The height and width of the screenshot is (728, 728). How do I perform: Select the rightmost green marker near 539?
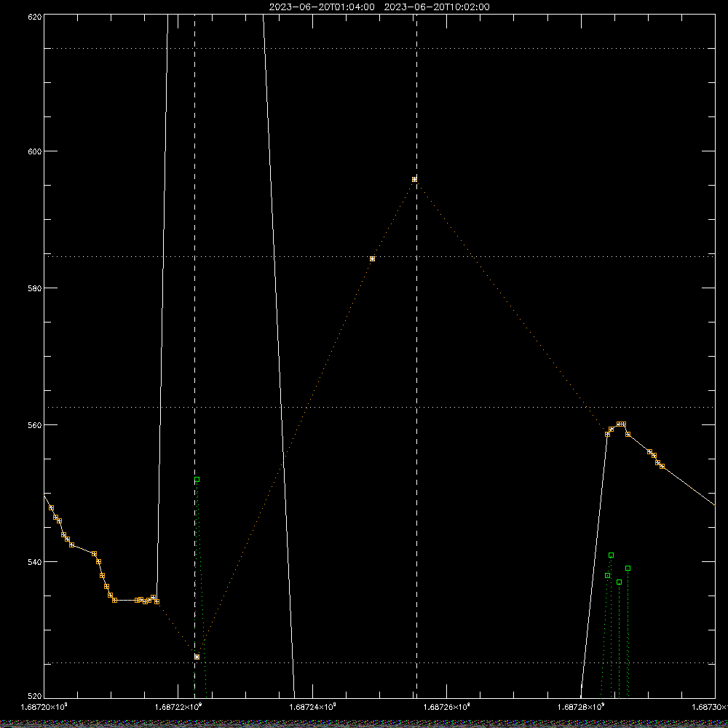coord(628,569)
